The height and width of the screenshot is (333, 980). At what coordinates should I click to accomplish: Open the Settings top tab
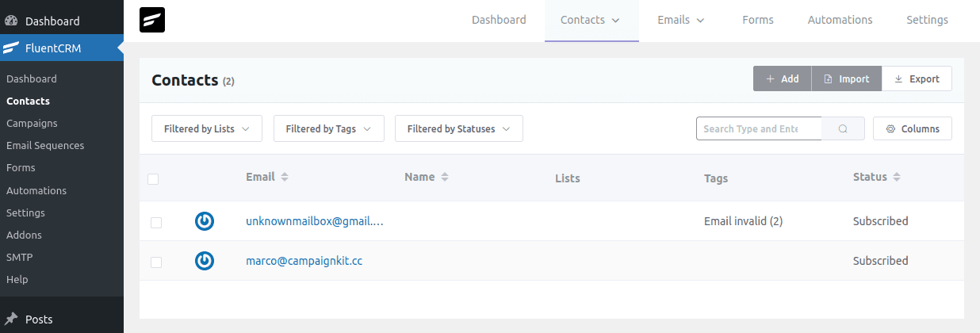(927, 21)
